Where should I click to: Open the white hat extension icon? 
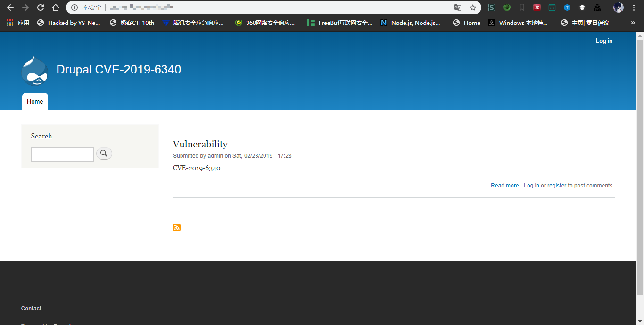click(x=582, y=8)
